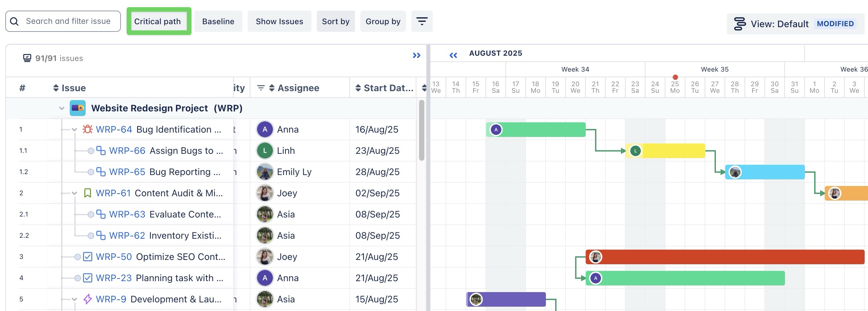Click the story bookmark icon for WRP-61
Image resolution: width=868 pixels, height=311 pixels.
[88, 193]
